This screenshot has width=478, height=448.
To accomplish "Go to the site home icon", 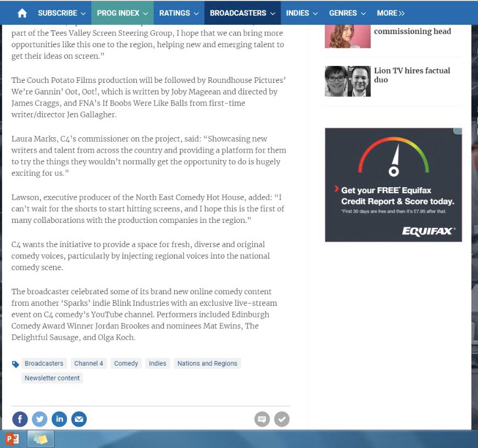I will 23,13.
